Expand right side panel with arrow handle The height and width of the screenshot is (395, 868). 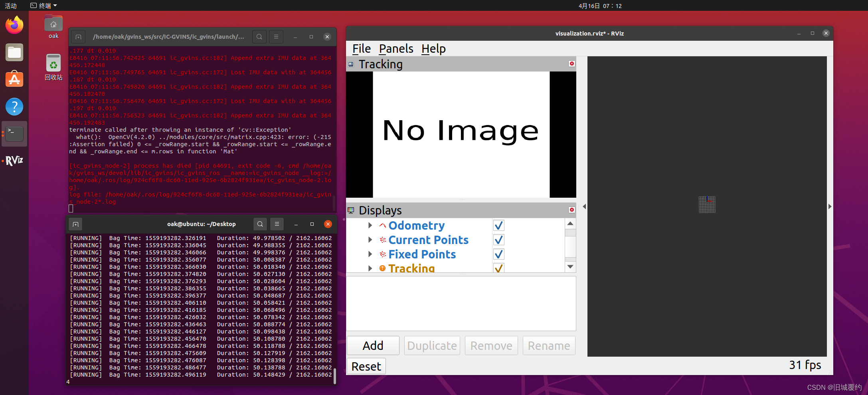click(x=830, y=206)
